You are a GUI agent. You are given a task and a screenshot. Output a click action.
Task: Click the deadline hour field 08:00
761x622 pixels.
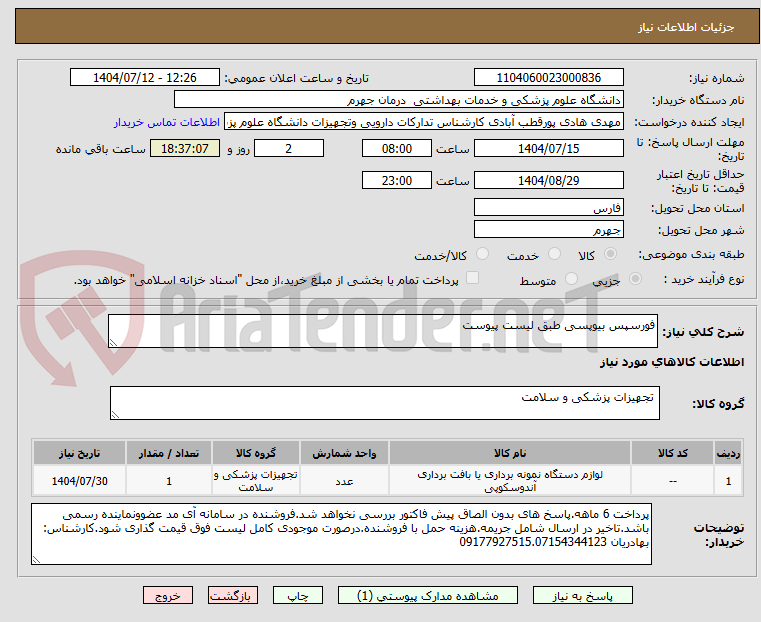tap(397, 148)
